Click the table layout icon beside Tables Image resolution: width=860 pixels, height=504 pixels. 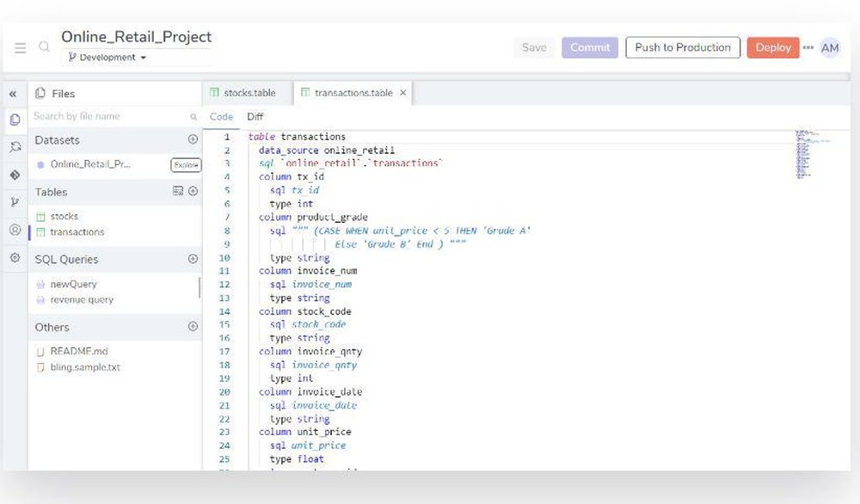178,191
